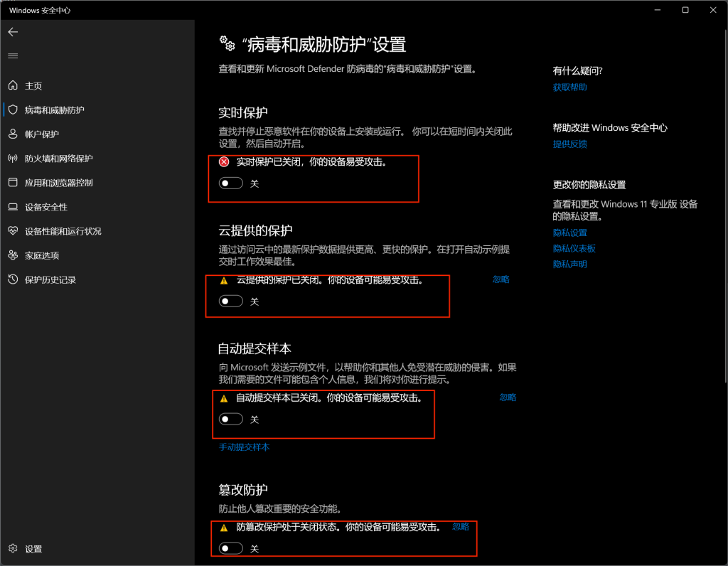
Task: Click the 有什么疑问? heading
Action: pyautogui.click(x=577, y=70)
